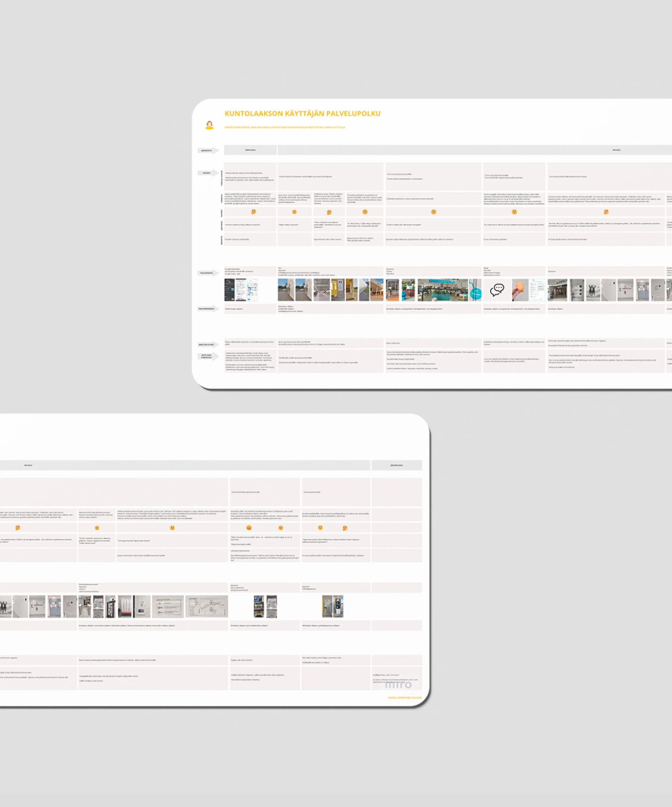Click the angry red-faced emoji on lower board
The height and width of the screenshot is (807, 672).
(x=249, y=528)
